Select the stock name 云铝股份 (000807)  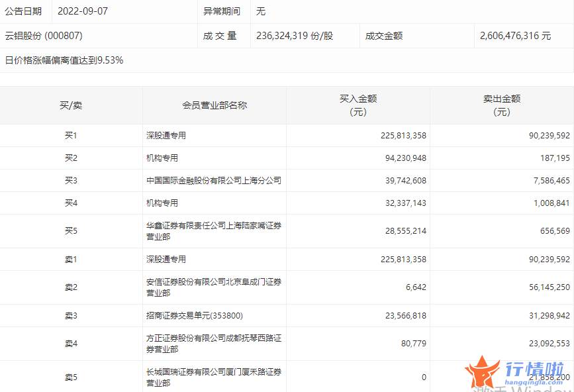[44, 36]
